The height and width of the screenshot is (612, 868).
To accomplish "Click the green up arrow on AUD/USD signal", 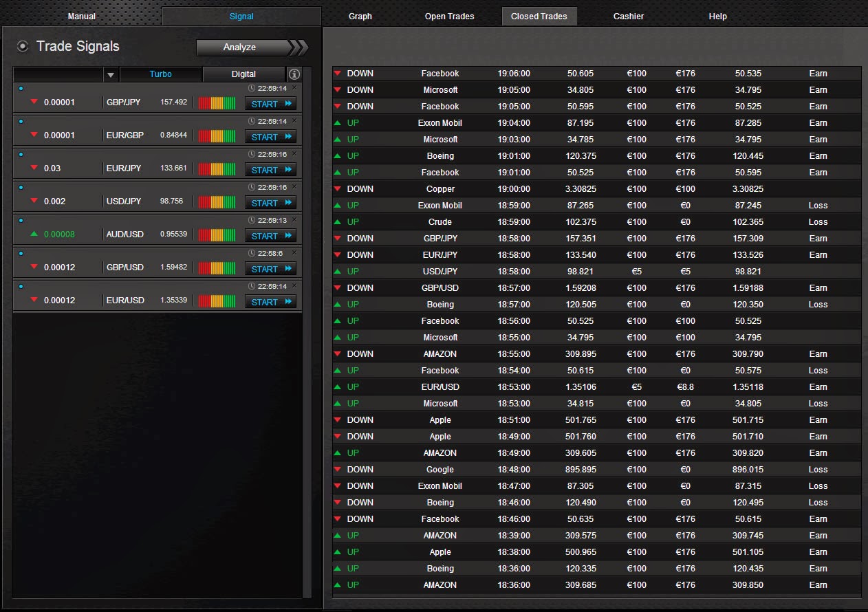I will (34, 234).
